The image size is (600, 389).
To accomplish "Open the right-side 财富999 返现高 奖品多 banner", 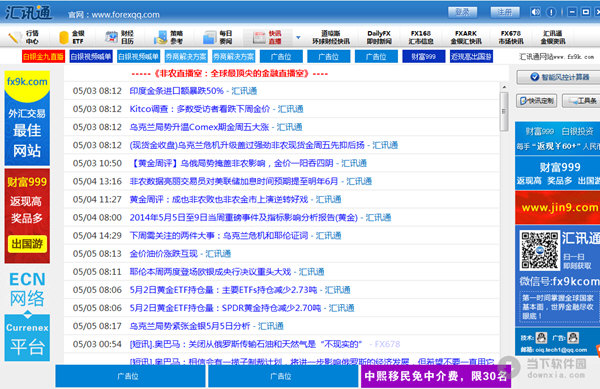I will tap(558, 174).
